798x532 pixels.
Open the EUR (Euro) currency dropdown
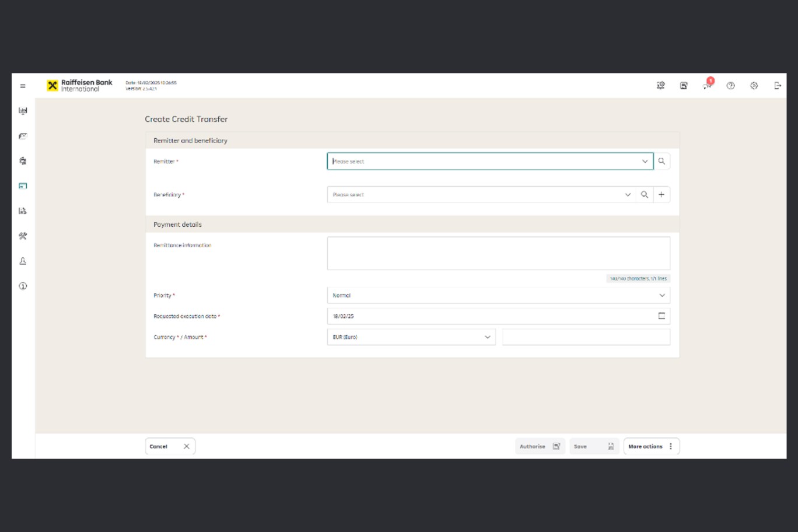click(x=411, y=337)
